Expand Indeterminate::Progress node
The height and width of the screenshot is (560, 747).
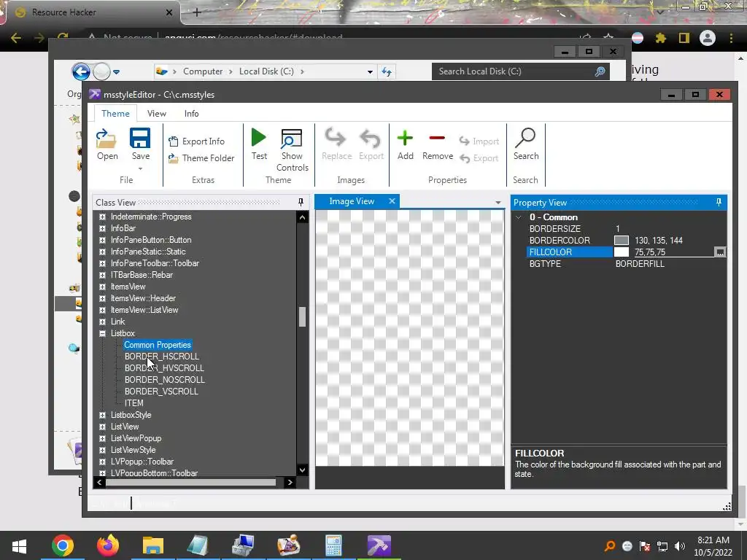(x=102, y=217)
